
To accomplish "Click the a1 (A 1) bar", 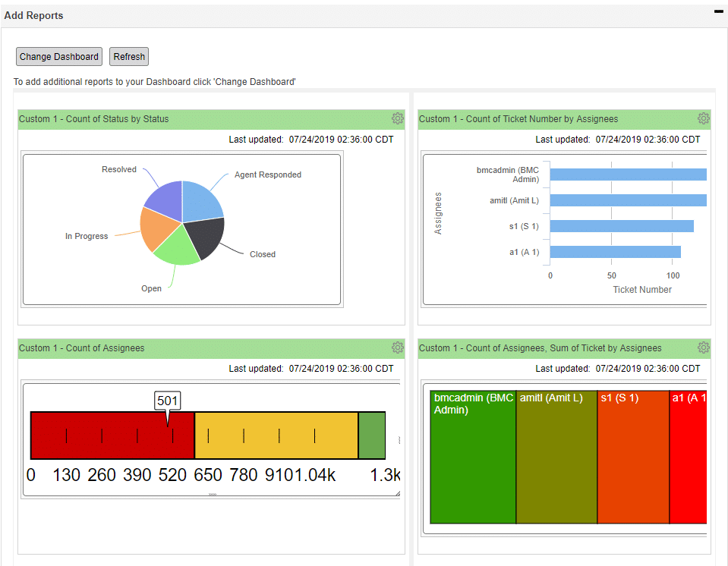I will pos(615,252).
